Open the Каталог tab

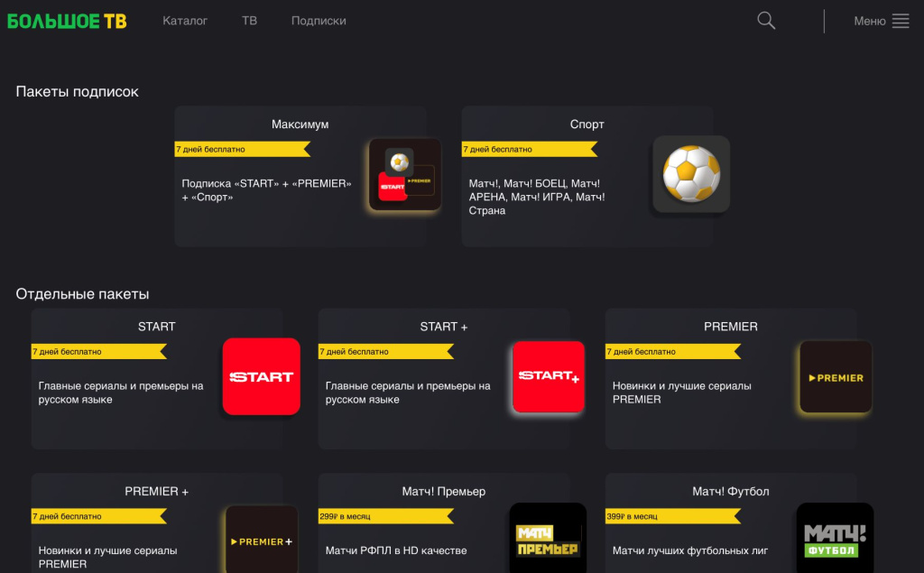coord(185,21)
